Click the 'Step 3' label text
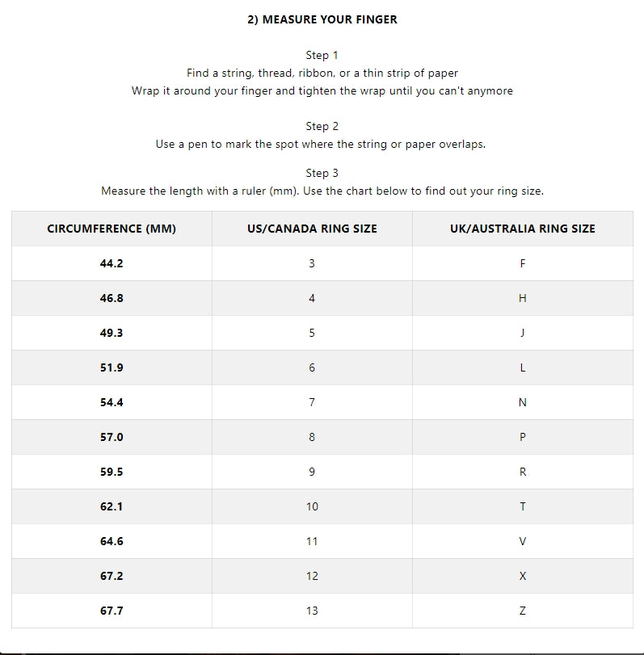The width and height of the screenshot is (644, 655). tap(322, 173)
